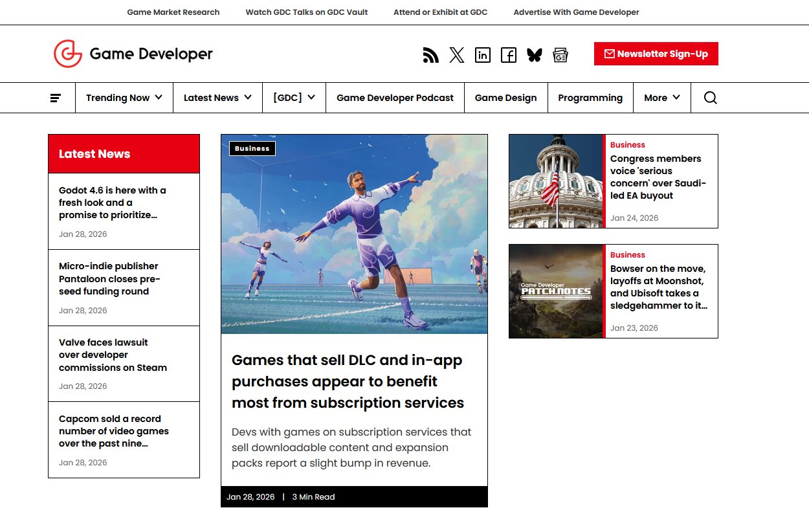The image size is (809, 532).
Task: Open the search magnifier icon
Action: coord(711,98)
